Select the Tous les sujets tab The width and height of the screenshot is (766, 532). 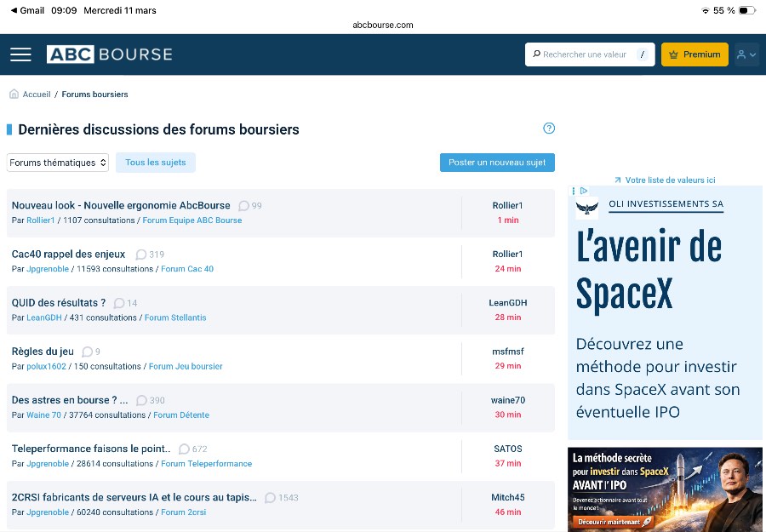[156, 163]
